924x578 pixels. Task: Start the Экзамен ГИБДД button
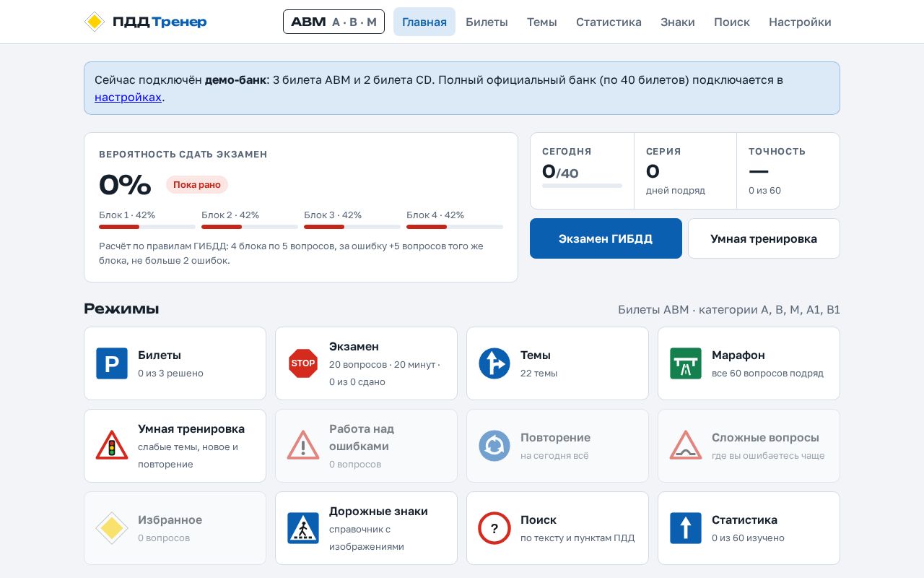[606, 238]
